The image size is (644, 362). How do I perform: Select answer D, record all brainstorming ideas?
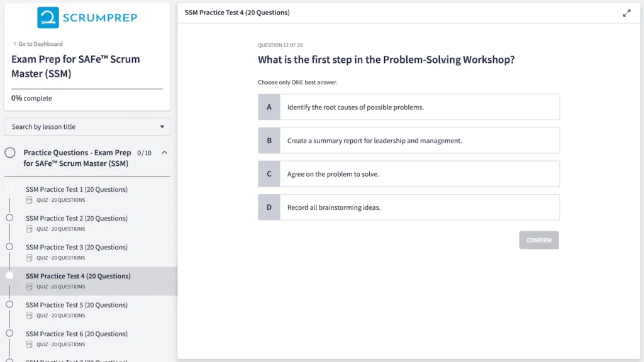coord(409,207)
